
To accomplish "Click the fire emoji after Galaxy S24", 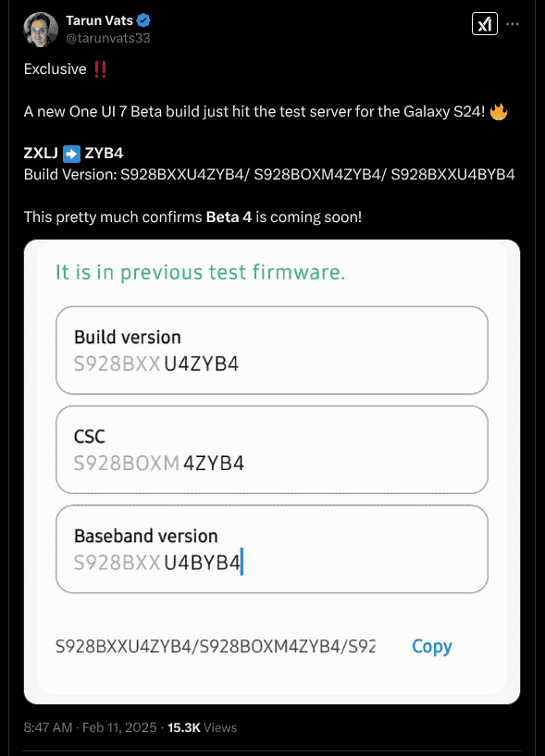I will pyautogui.click(x=498, y=111).
